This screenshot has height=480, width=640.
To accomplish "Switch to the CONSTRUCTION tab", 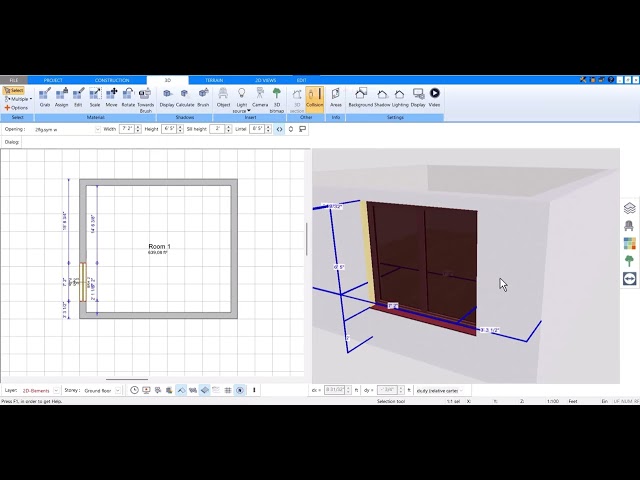I will [112, 80].
